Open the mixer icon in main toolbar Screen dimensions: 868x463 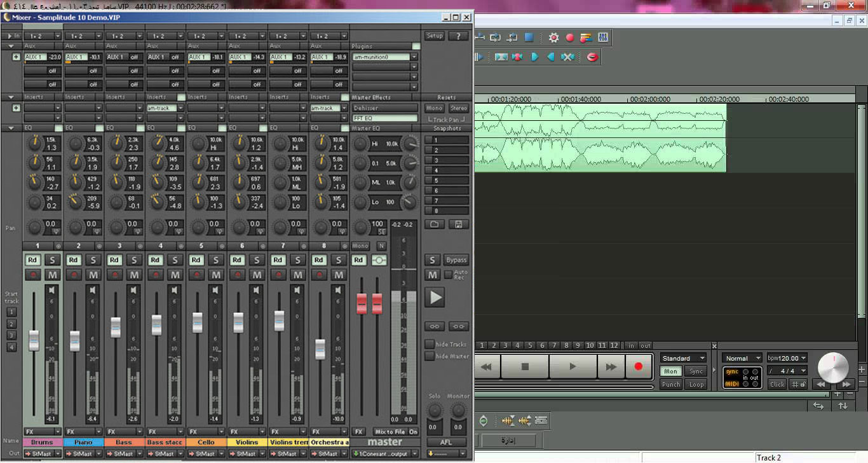coord(603,38)
